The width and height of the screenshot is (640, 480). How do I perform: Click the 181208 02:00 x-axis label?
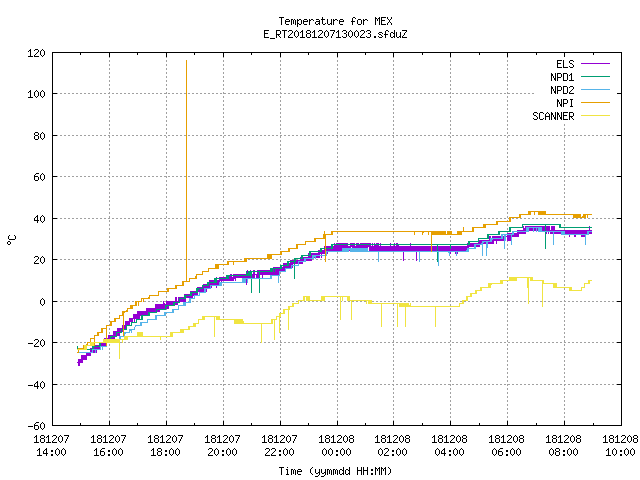click(x=393, y=446)
